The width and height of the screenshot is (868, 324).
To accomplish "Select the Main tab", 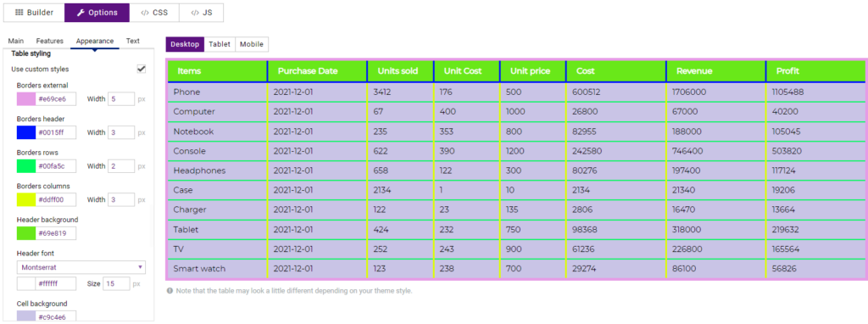I will [16, 41].
